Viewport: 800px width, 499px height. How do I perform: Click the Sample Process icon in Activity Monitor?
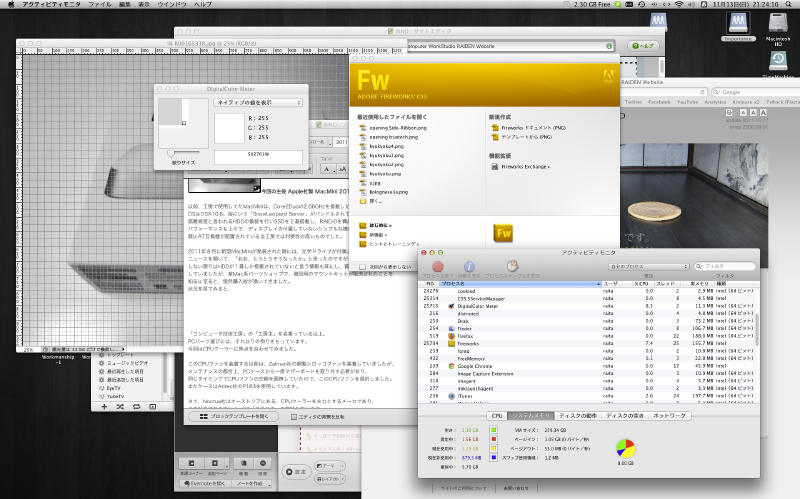[512, 266]
